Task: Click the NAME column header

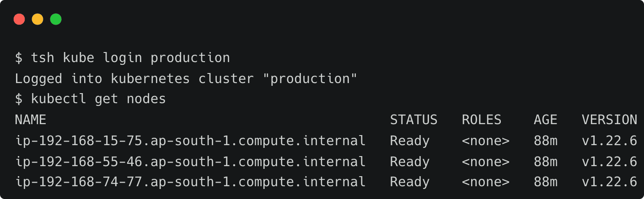Action: (x=31, y=120)
